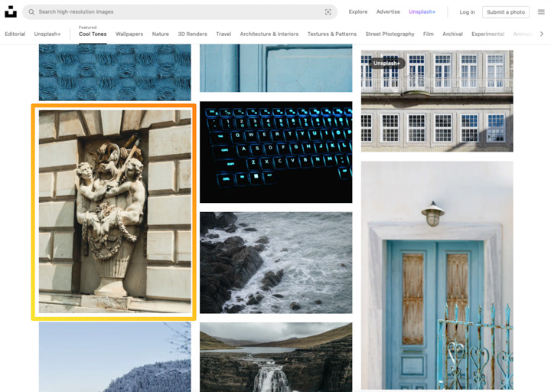Select the Film tab
The width and height of the screenshot is (551, 392).
coord(429,34)
